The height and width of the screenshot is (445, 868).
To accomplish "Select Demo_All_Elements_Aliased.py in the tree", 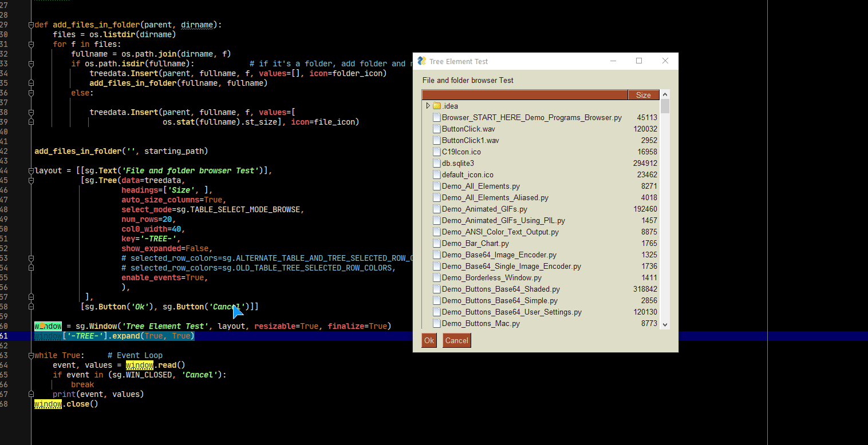I will [x=495, y=197].
